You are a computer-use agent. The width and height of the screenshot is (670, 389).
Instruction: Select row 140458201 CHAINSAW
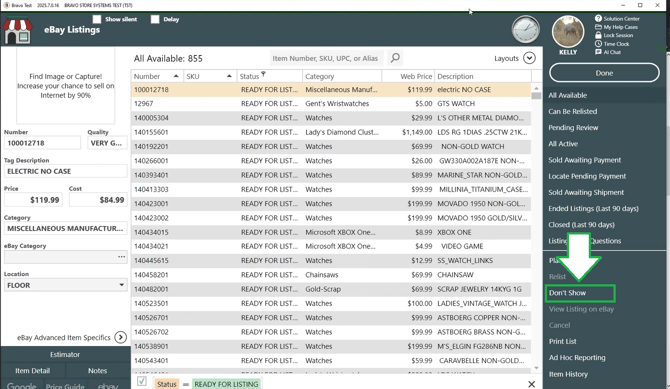pos(331,275)
